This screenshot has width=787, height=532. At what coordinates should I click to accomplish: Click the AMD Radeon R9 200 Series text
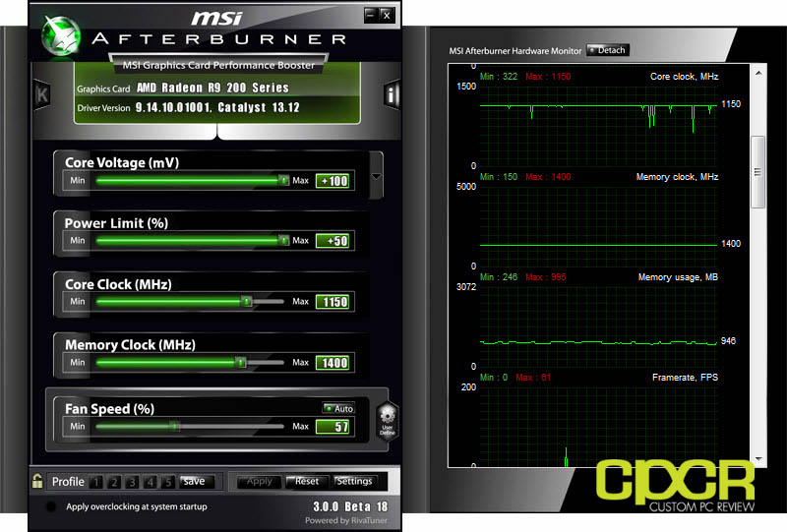tap(212, 88)
